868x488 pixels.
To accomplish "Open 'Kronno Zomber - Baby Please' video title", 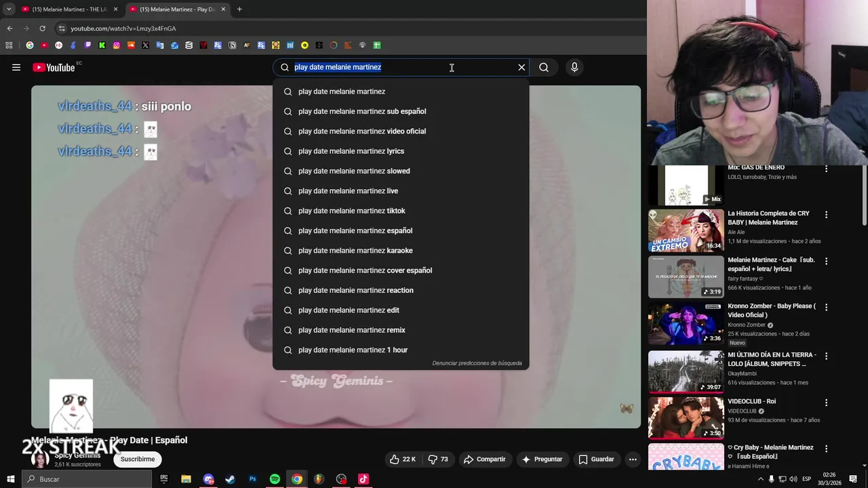I will (x=771, y=310).
